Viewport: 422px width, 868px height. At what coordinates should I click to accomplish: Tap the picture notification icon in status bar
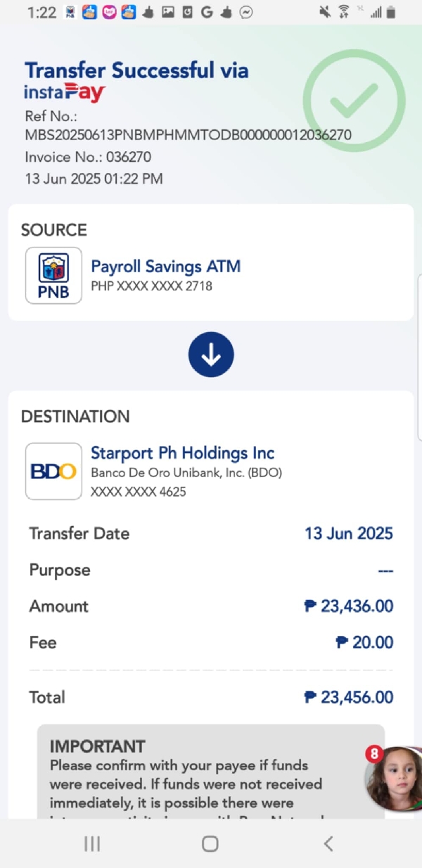point(167,12)
